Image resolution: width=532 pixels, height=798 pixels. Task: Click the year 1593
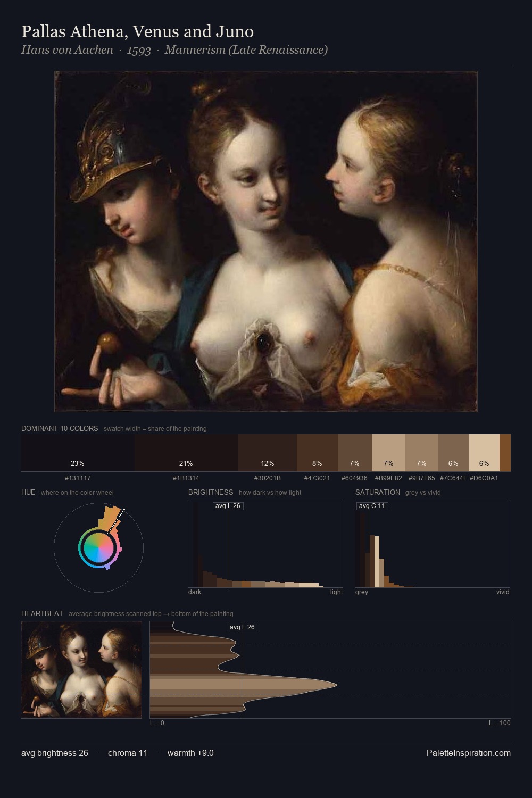pos(139,51)
